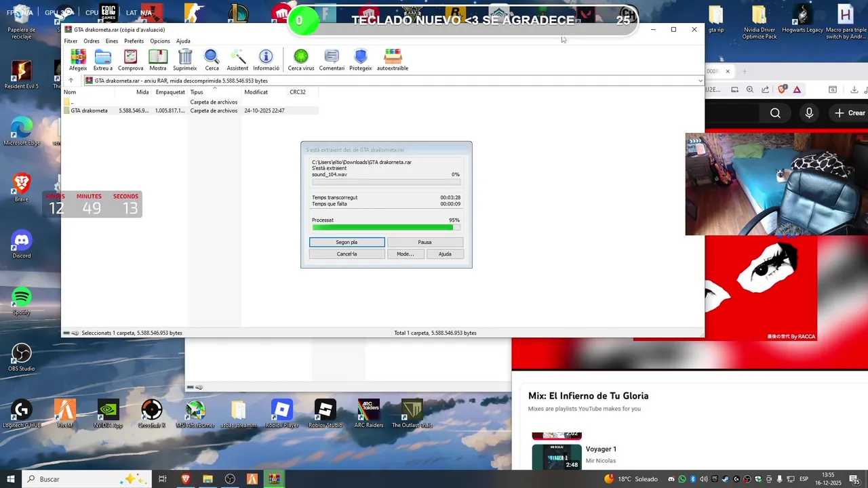The width and height of the screenshot is (868, 488).
Task: Go up one level in the WinRAR path bar
Action: point(71,81)
